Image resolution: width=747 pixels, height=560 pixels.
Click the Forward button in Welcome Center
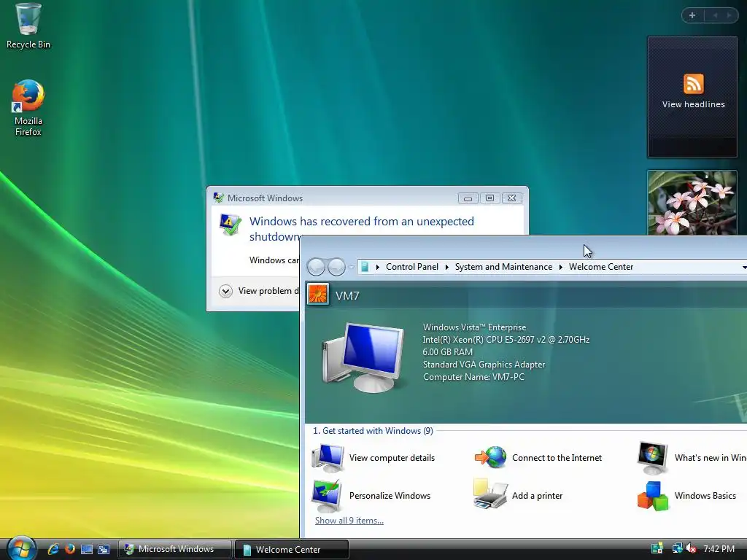[337, 267]
